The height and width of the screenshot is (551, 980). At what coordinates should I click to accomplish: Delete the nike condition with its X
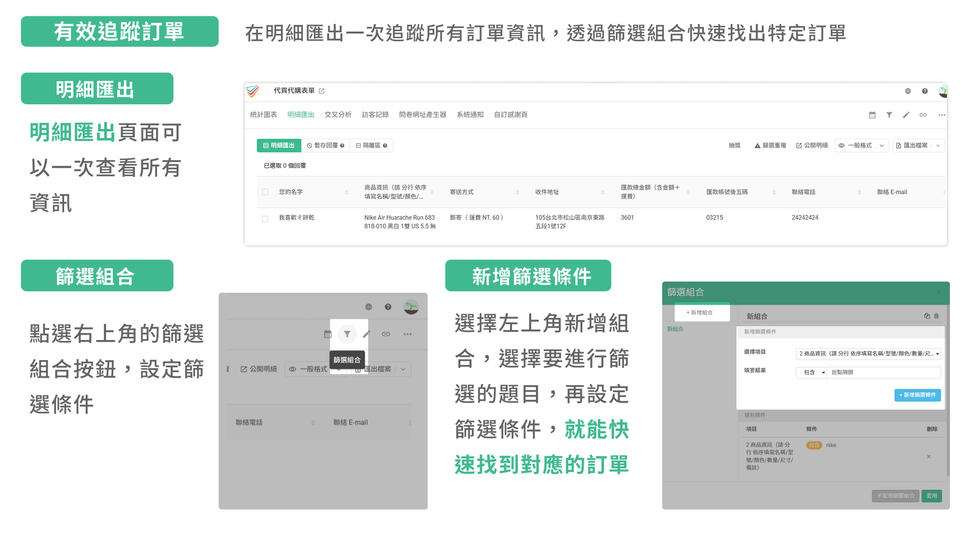coord(929,456)
